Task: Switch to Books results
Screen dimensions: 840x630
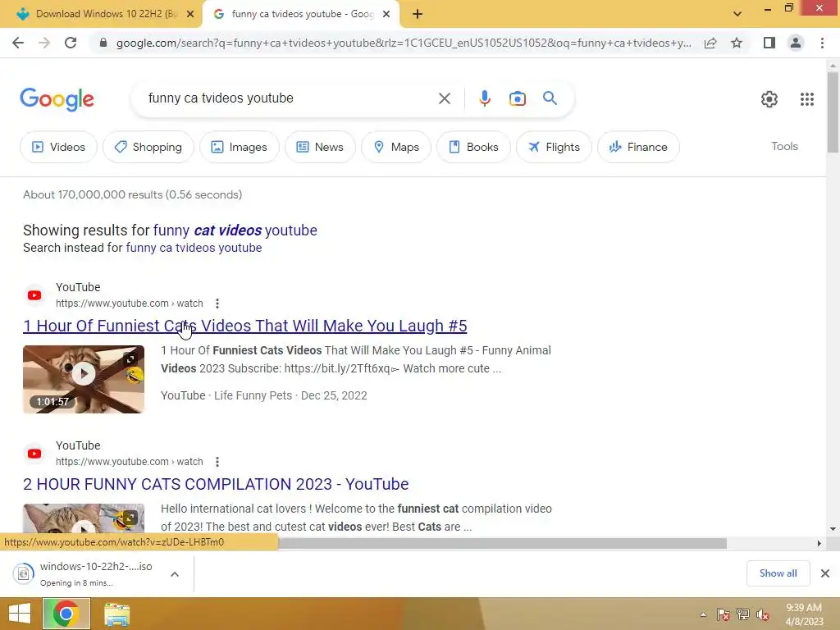Action: (473, 147)
